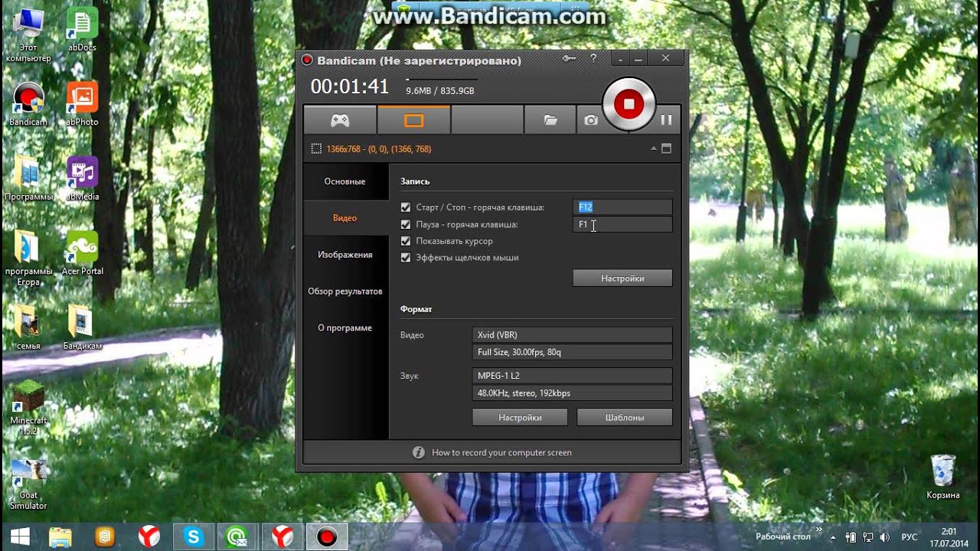Stop recording with the red round button
The width and height of the screenshot is (980, 551).
[629, 103]
